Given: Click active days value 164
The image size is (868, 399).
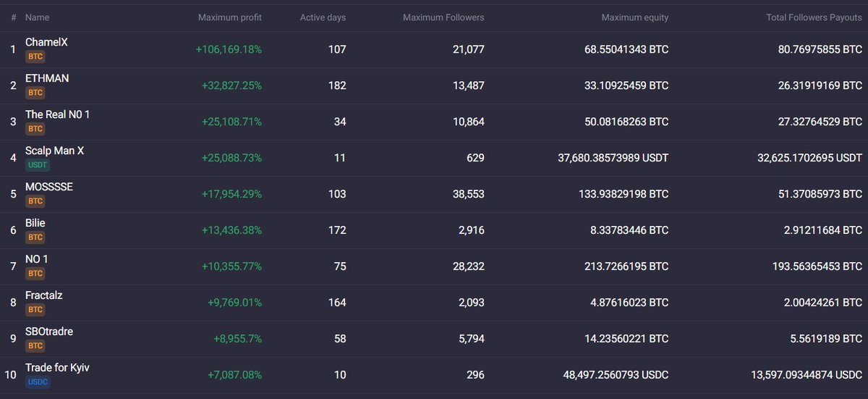Looking at the screenshot, I should click(337, 303).
